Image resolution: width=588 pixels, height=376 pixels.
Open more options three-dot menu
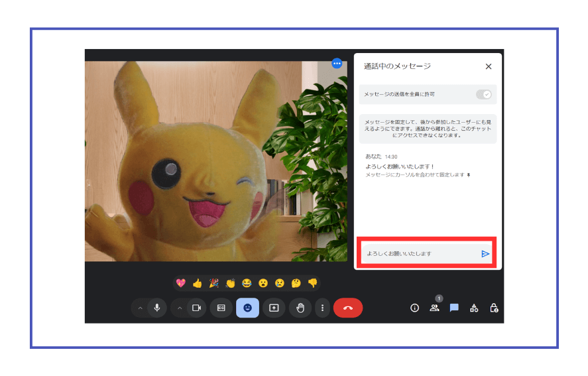coord(322,308)
